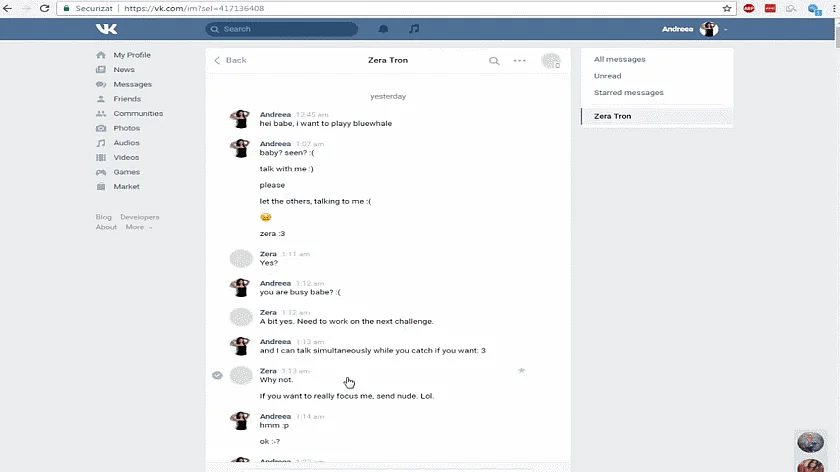840x472 pixels.
Task: Star the 'Why not.' message
Action: coord(521,370)
